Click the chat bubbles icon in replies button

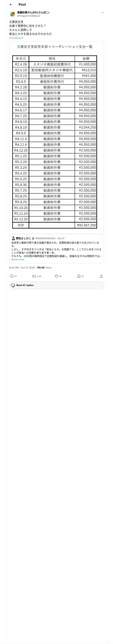point(13,285)
